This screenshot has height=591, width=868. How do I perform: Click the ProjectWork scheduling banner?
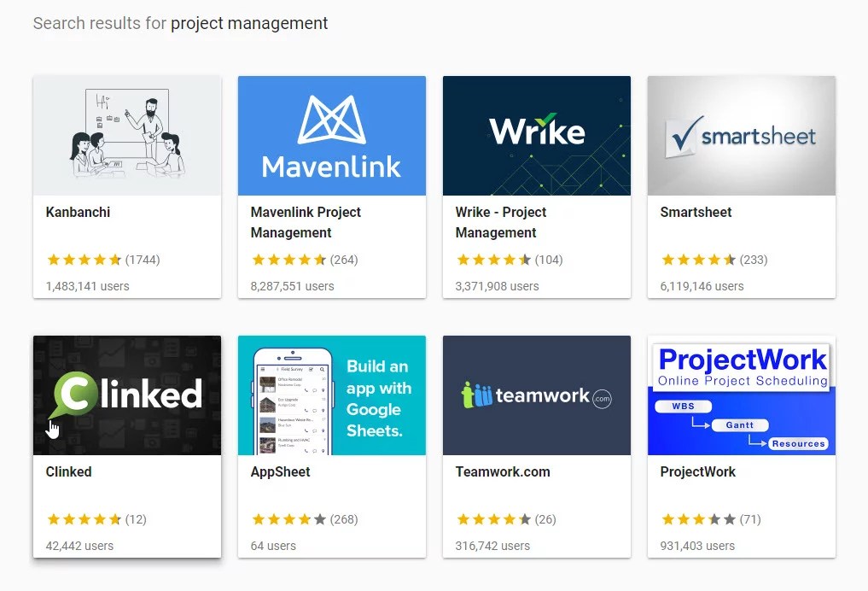coord(742,395)
